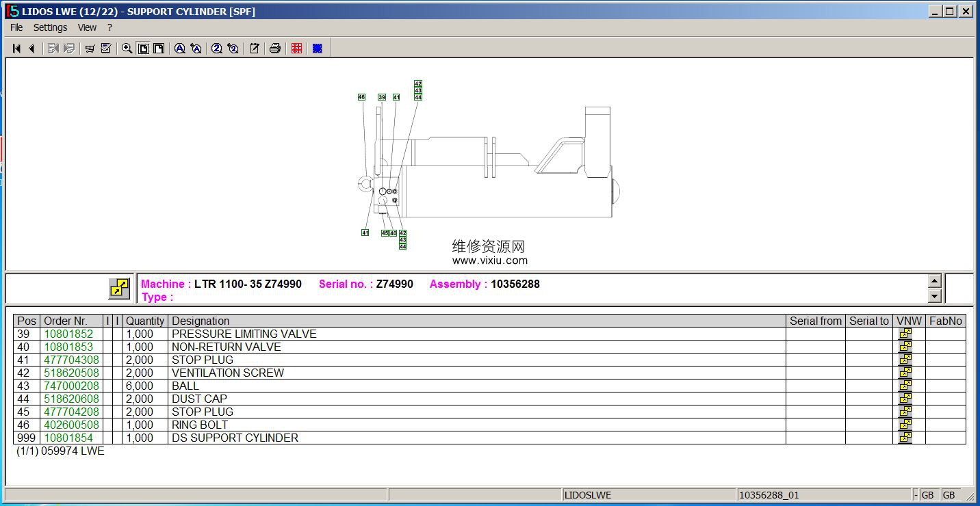The height and width of the screenshot is (506, 980).
Task: Open VNW link for PRESSURE LIMITING VALVE
Action: point(905,334)
